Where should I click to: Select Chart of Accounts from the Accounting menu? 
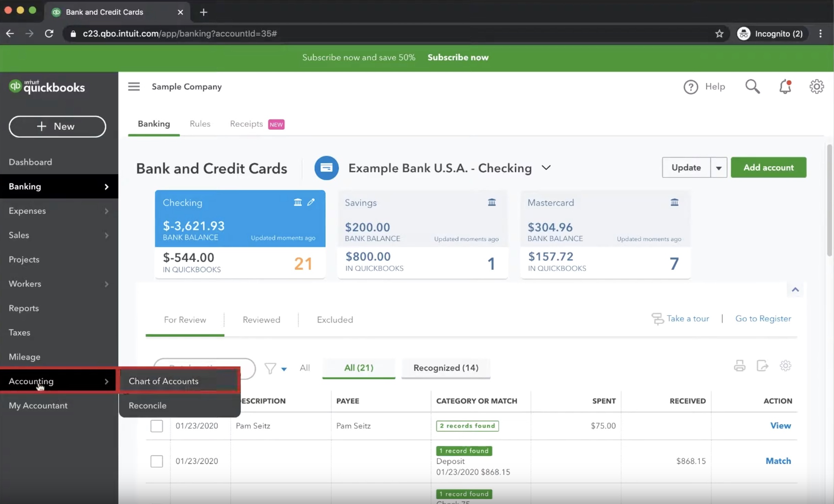click(163, 381)
